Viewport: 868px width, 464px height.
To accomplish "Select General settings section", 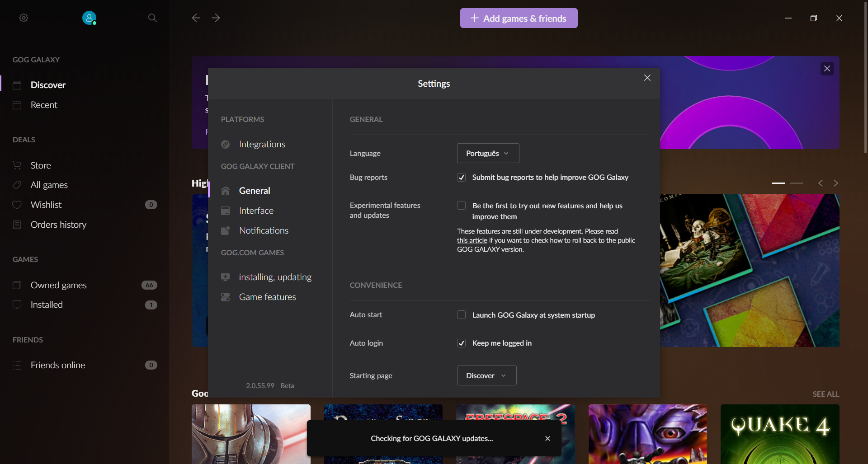I will pos(255,191).
